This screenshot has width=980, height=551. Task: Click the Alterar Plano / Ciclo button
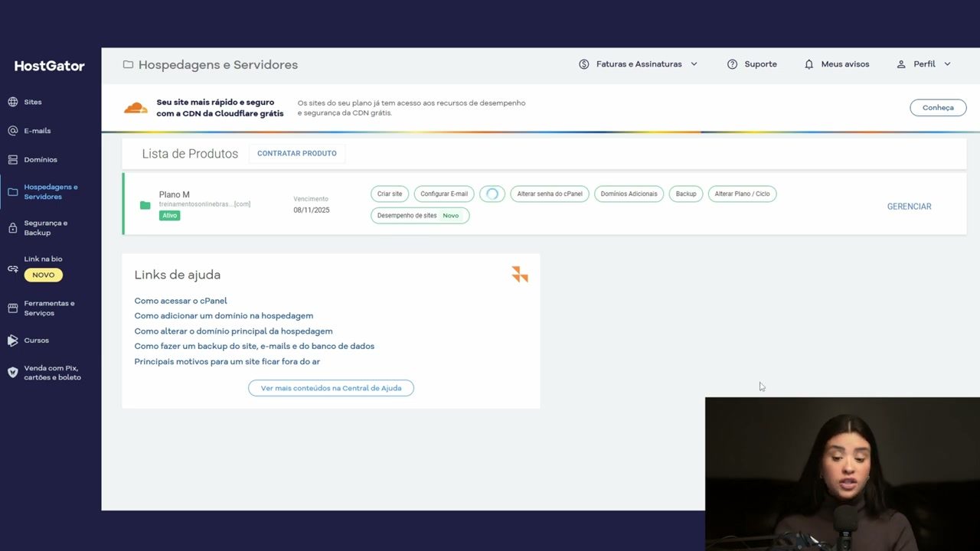click(x=742, y=194)
